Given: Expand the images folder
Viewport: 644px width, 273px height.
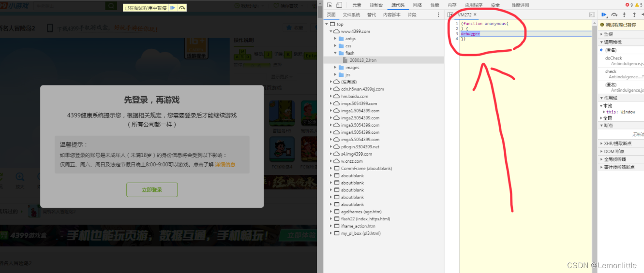Looking at the screenshot, I should (x=335, y=68).
